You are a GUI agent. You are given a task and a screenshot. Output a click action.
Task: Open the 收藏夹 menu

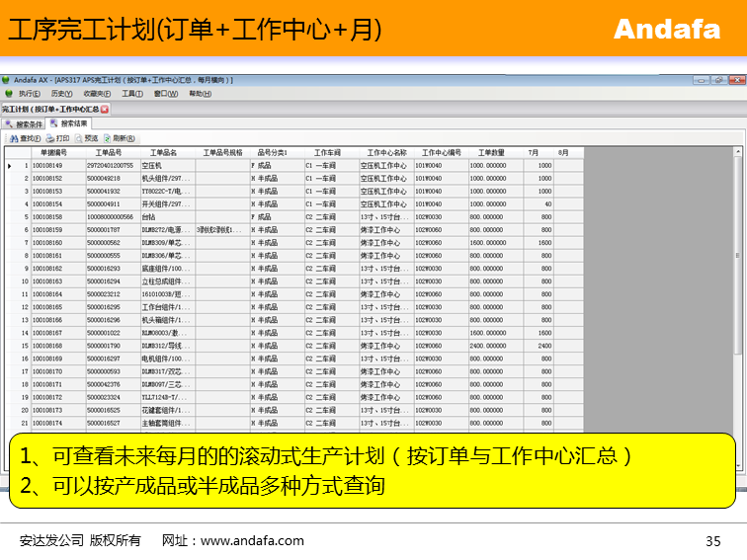(95, 94)
